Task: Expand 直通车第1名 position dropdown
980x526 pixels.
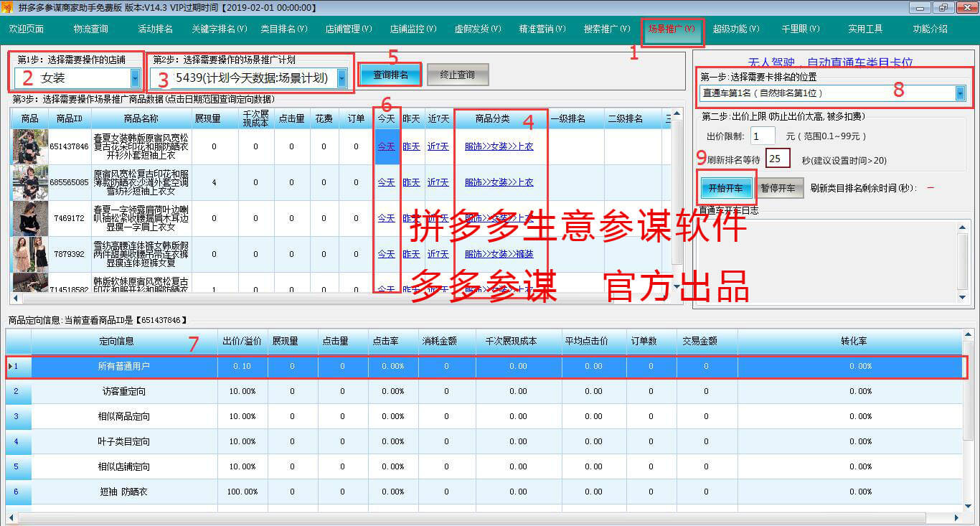Action: [x=960, y=93]
